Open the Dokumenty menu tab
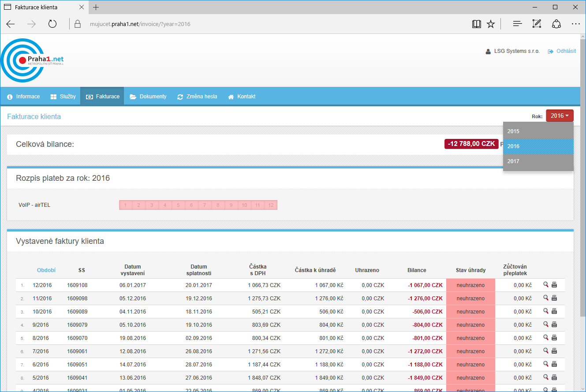The width and height of the screenshot is (586, 392). pos(148,97)
